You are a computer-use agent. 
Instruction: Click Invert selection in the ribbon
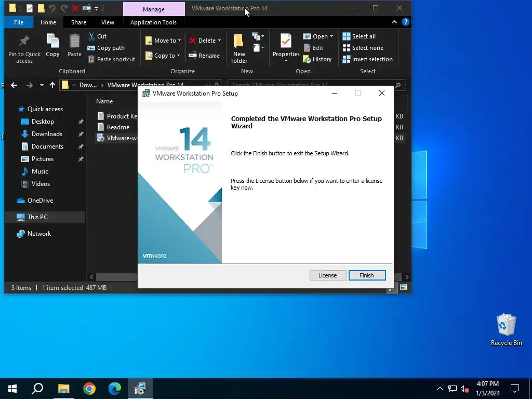click(367, 59)
